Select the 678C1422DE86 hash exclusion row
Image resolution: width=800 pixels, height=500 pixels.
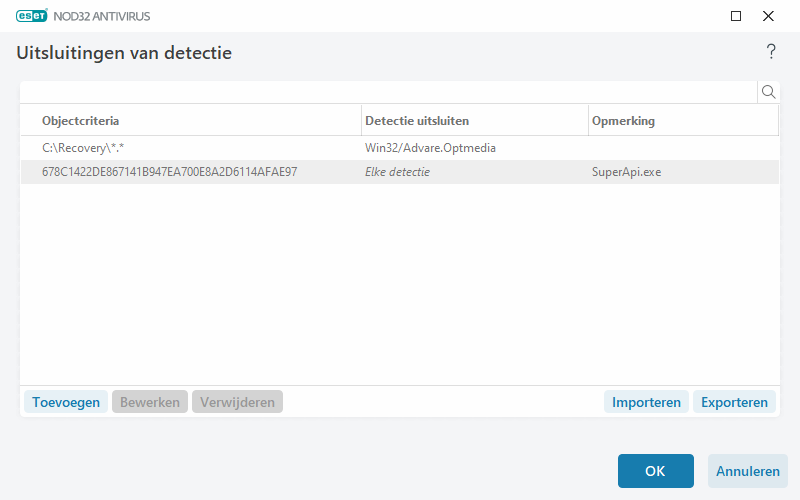click(x=169, y=172)
